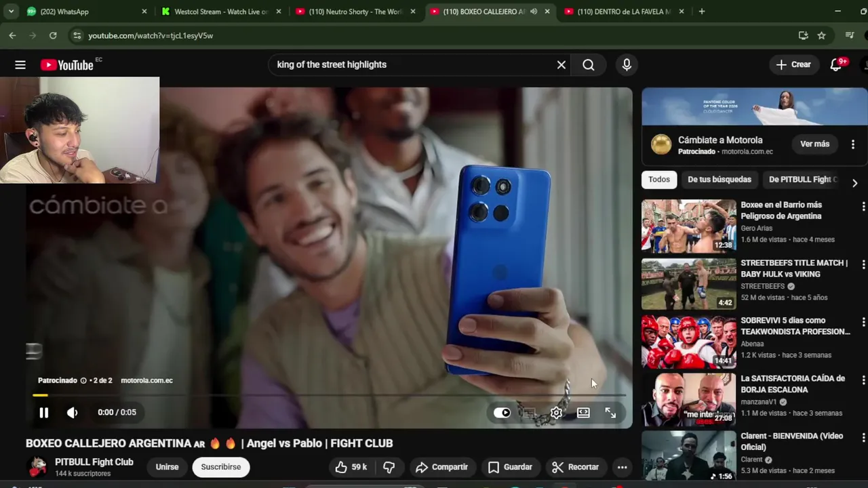The height and width of the screenshot is (488, 868).
Task: Mute tab audio on BOXEO CALLEJERO tab
Action: [x=534, y=12]
